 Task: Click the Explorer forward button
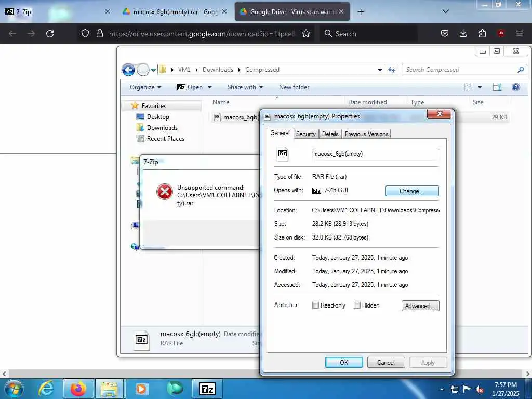click(x=143, y=70)
